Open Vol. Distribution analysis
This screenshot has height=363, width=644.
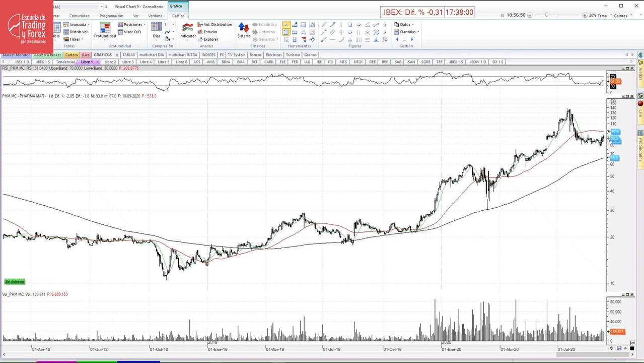[214, 24]
